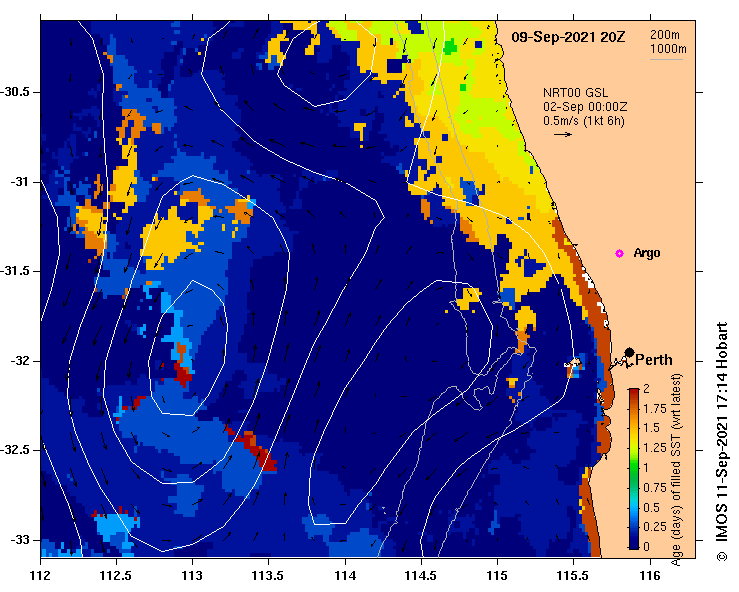Click longitude axis label 113
This screenshot has height=592, width=739.
coord(192,576)
